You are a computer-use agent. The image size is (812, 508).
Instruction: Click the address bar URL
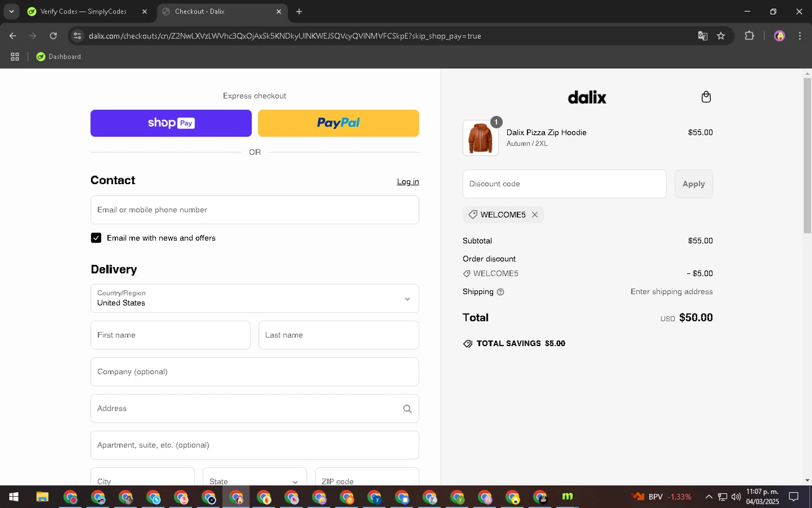[x=285, y=36]
